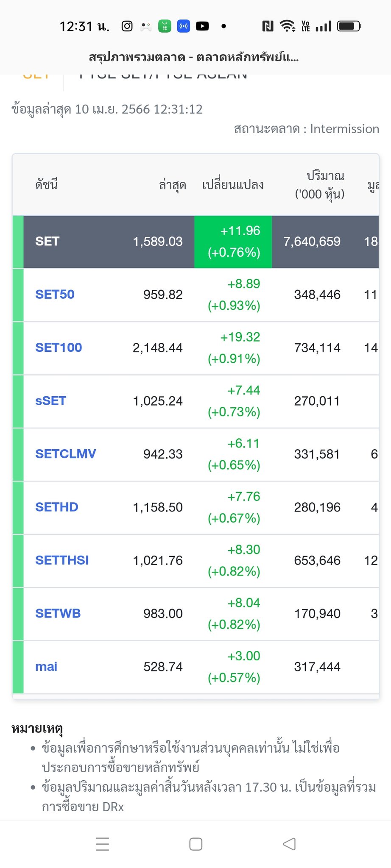Viewport: 391px width, 868px height.
Task: Click SET100 volume 734,114
Action: 317,348
